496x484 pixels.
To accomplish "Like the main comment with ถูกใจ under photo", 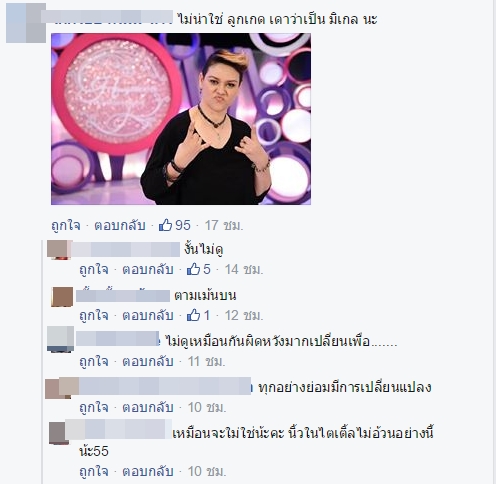I will (x=66, y=226).
